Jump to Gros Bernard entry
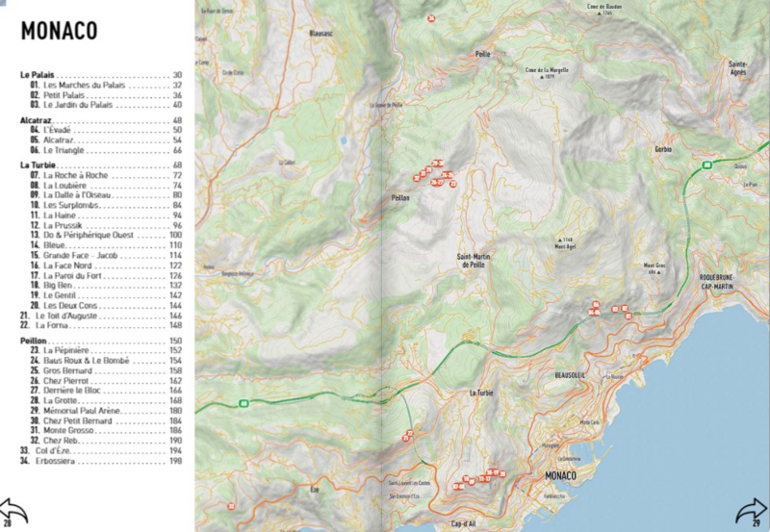The height and width of the screenshot is (532, 770). pyautogui.click(x=106, y=370)
